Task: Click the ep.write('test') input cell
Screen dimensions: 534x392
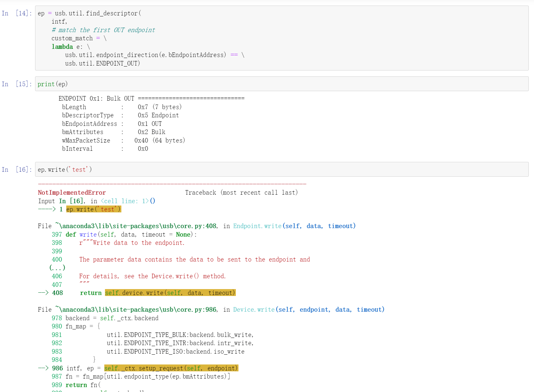Action: 281,169
